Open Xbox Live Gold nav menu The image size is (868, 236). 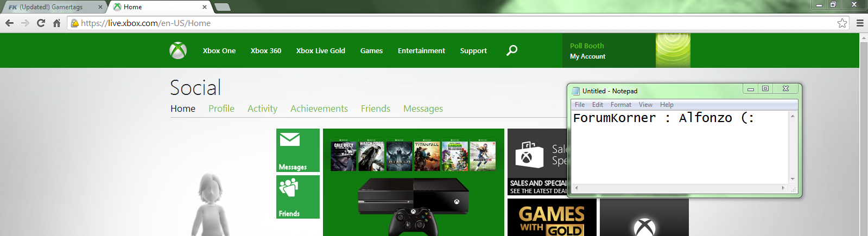coord(321,50)
